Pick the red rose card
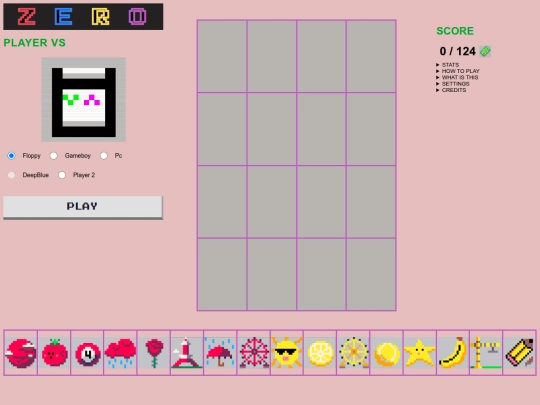Viewport: 540px width, 405px height. [154, 353]
